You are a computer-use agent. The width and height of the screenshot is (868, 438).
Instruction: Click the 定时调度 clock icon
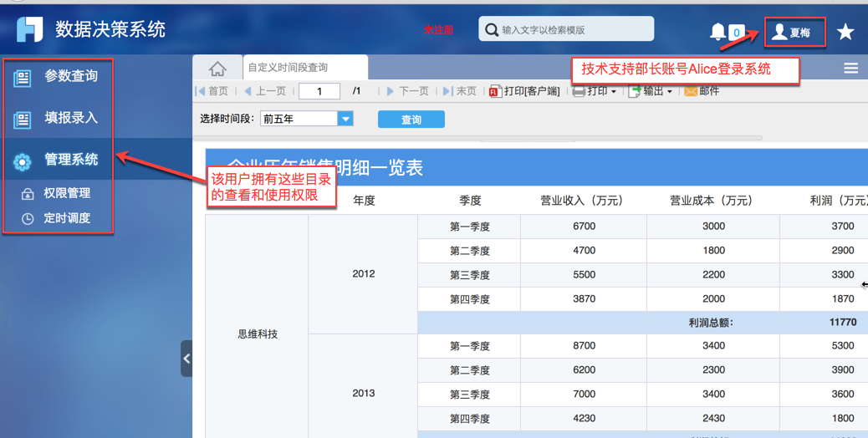27,219
